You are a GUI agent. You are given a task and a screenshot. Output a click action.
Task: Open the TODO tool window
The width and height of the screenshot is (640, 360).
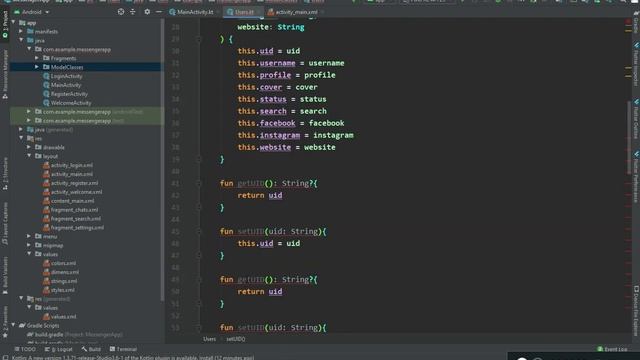[x=24, y=349]
